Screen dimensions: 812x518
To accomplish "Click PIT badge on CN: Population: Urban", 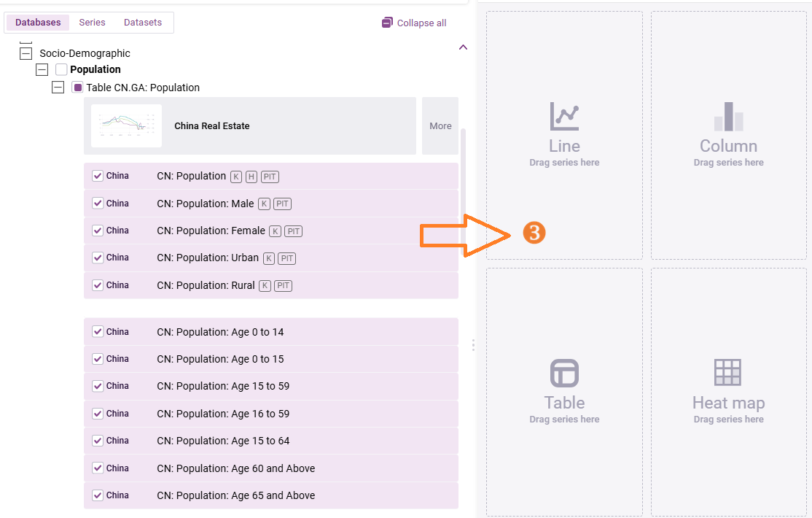I will pyautogui.click(x=286, y=258).
